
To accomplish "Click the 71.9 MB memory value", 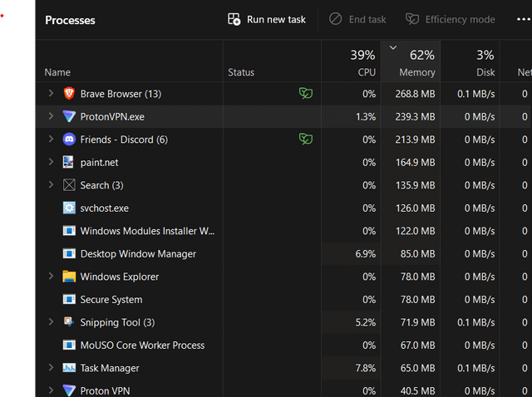I will tap(417, 322).
